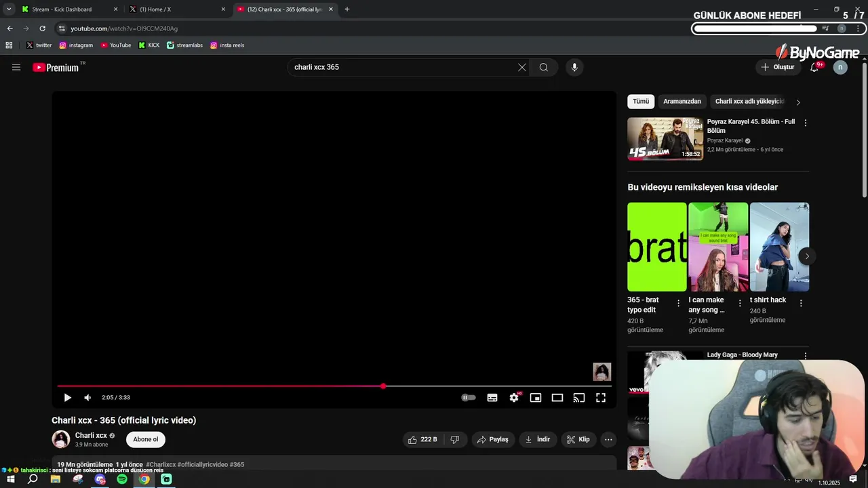
Task: Clear the search box with X icon
Action: point(522,67)
